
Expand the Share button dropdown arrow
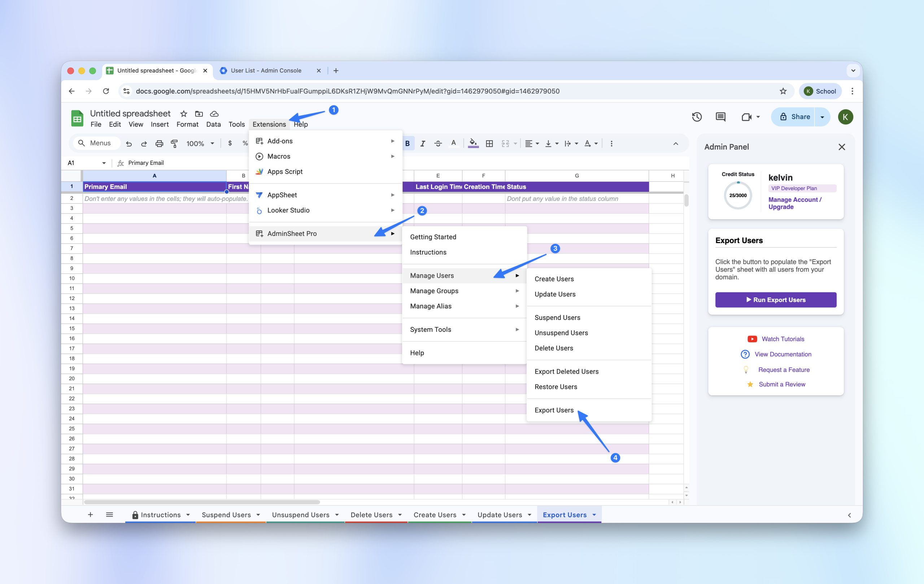(x=822, y=117)
